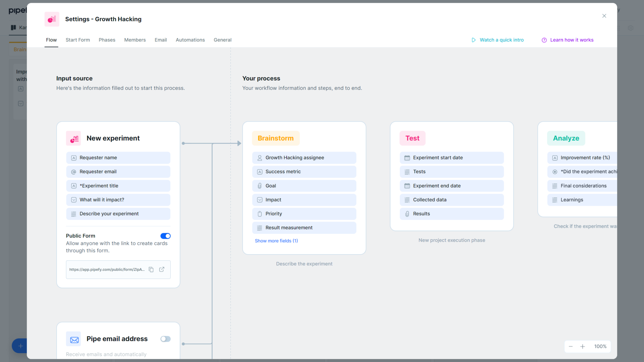Viewport: 644px width, 362px height.
Task: Click the Kanban view icon near the top left
Action: coord(13,27)
